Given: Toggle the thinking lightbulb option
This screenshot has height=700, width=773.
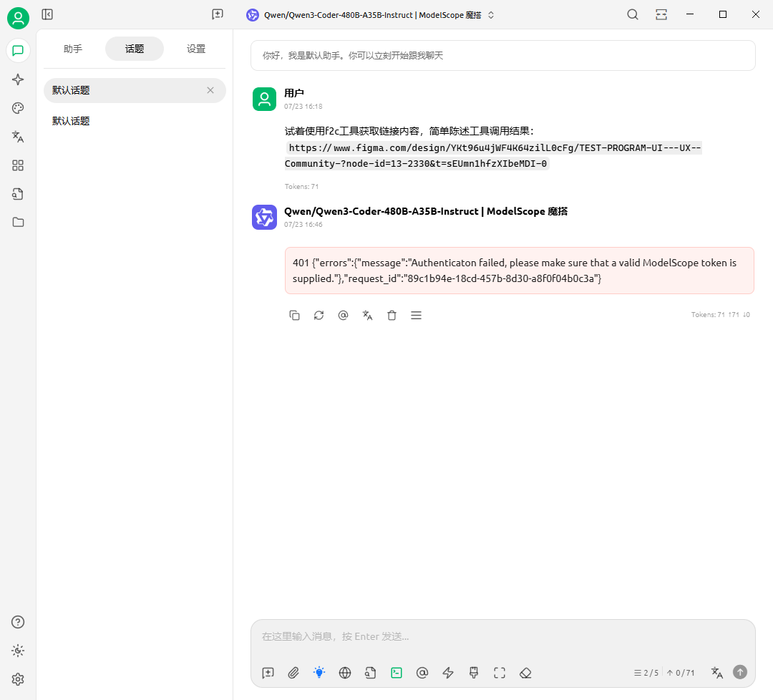Looking at the screenshot, I should [319, 673].
